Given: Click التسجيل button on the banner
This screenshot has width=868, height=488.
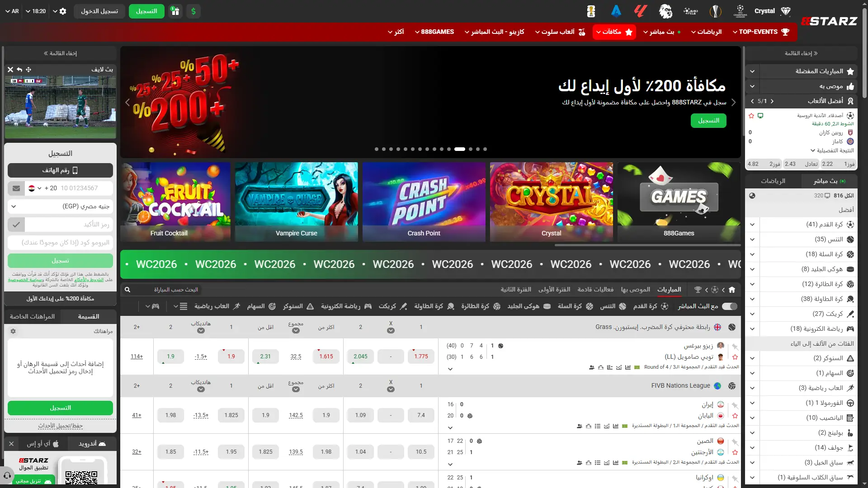Looking at the screenshot, I should point(708,121).
